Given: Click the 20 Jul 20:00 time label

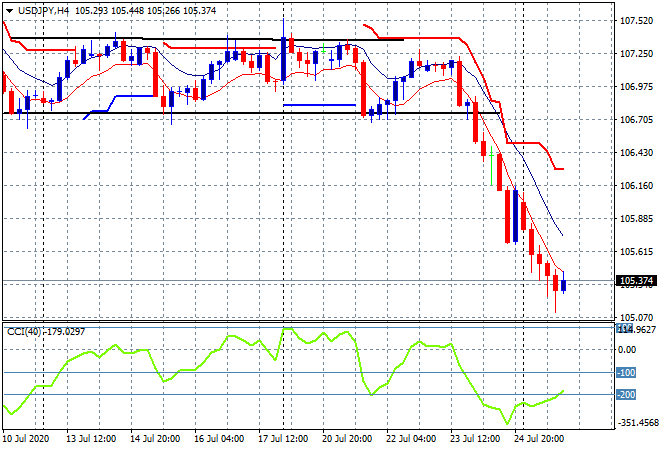Looking at the screenshot, I should pyautogui.click(x=347, y=439).
